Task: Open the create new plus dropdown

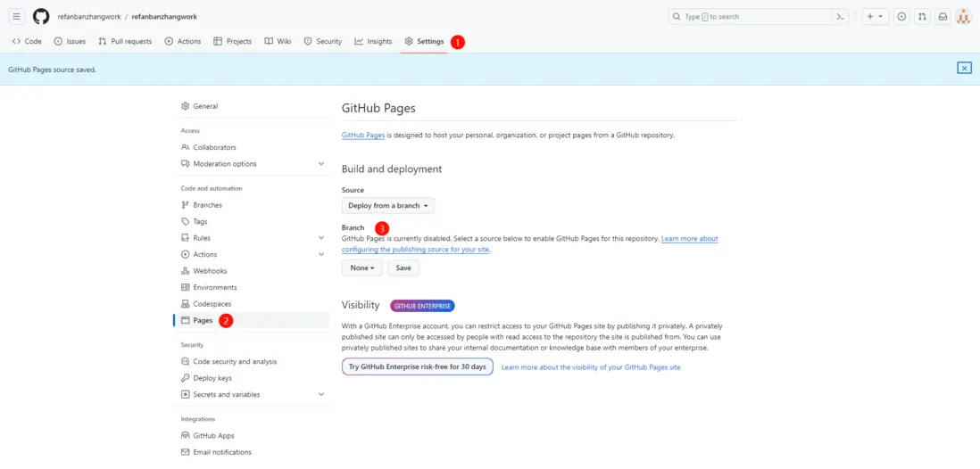Action: (x=874, y=17)
